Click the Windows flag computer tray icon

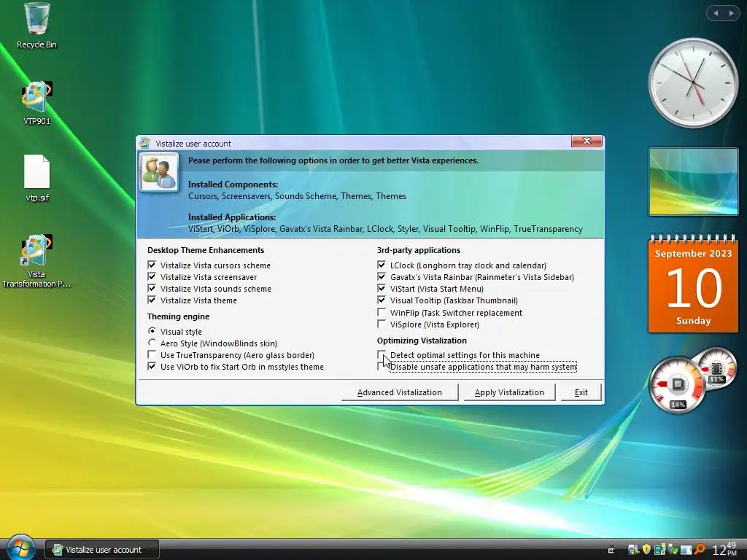click(x=633, y=550)
